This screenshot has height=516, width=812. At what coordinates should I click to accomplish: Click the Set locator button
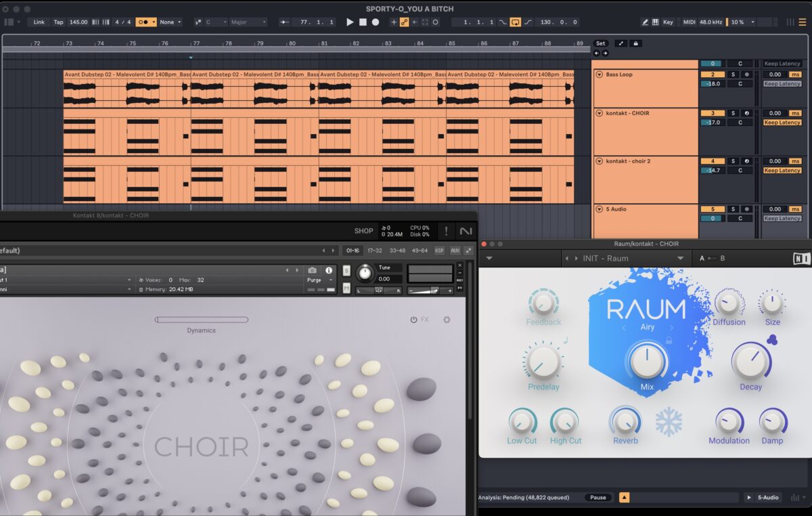(600, 43)
